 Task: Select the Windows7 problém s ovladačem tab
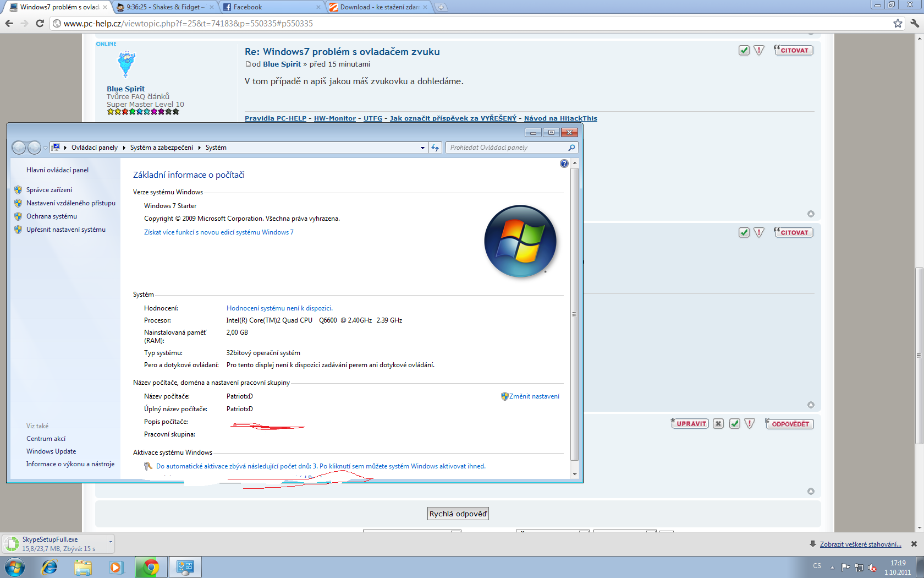click(59, 7)
